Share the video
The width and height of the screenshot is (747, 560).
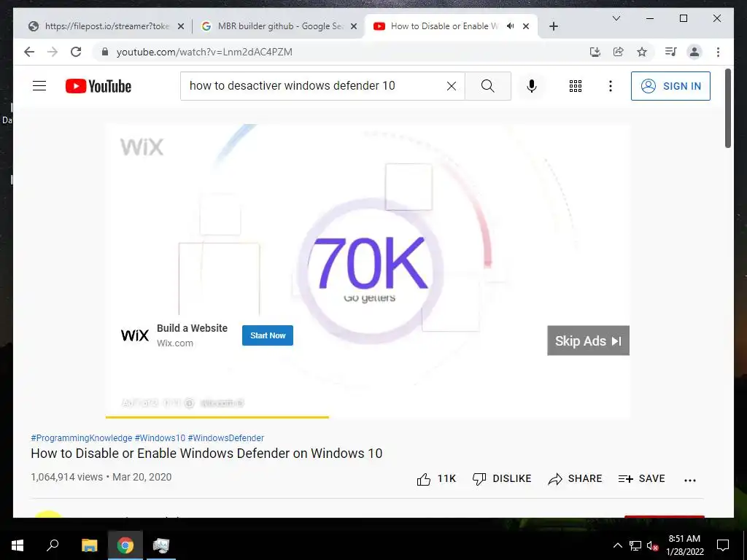pyautogui.click(x=575, y=478)
